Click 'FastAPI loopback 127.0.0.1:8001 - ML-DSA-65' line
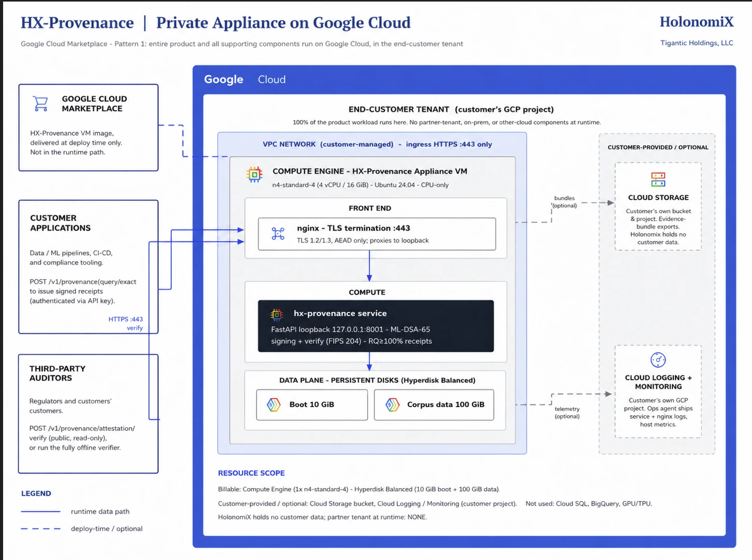This screenshot has width=752, height=560. (351, 329)
